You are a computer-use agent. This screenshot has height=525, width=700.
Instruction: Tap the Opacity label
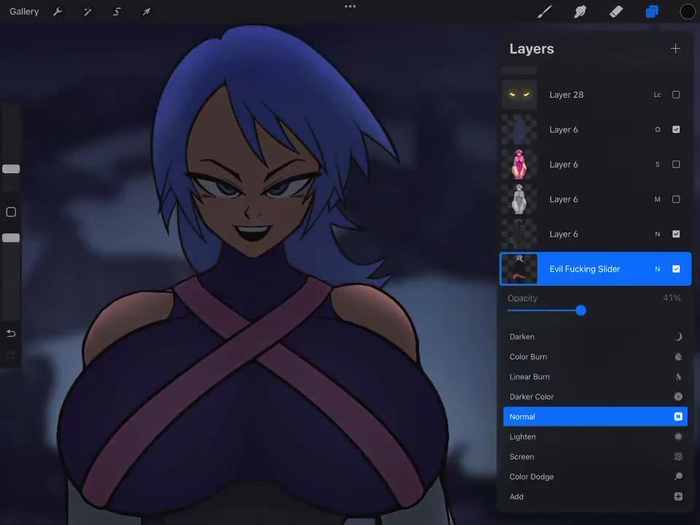522,298
